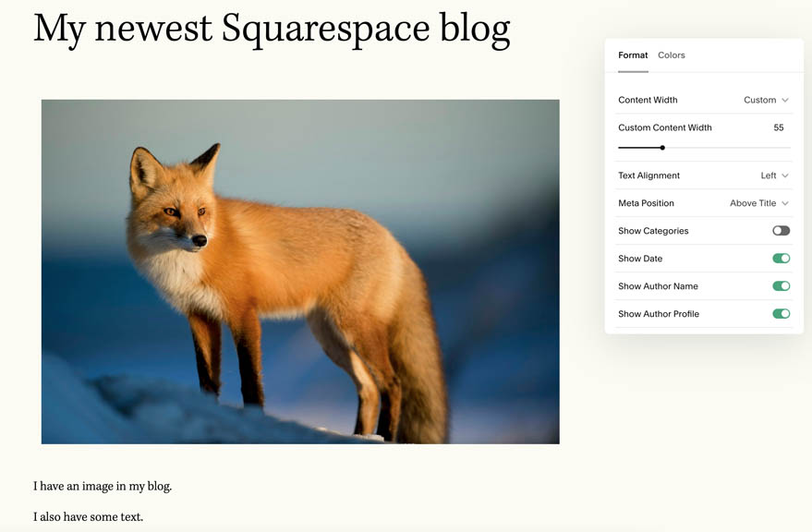
Task: Click the 'Show Author Profile' label
Action: coord(659,314)
